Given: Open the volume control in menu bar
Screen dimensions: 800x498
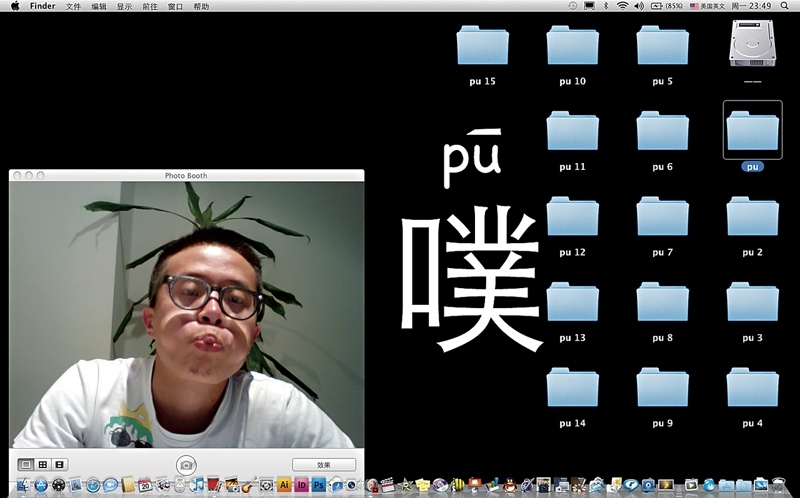Looking at the screenshot, I should (639, 6).
